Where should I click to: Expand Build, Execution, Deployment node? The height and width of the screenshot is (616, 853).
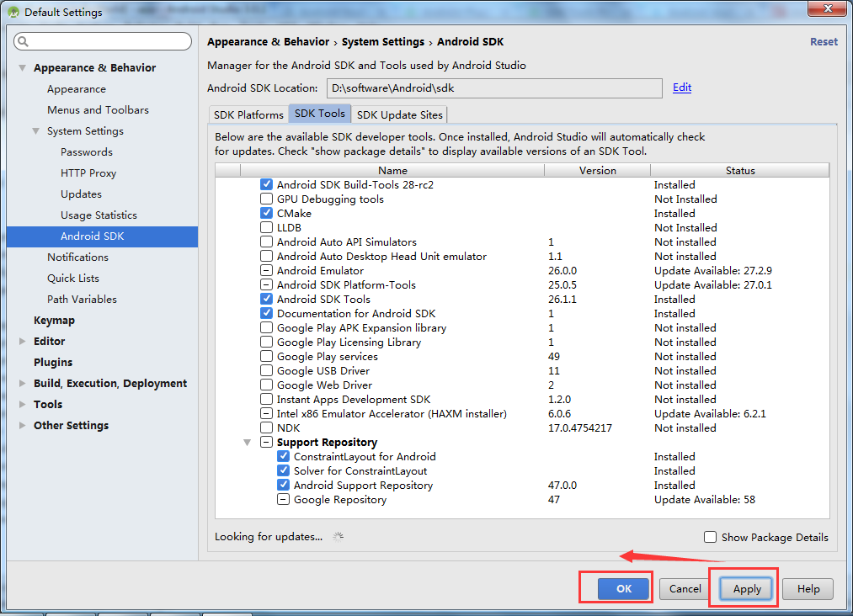[22, 383]
